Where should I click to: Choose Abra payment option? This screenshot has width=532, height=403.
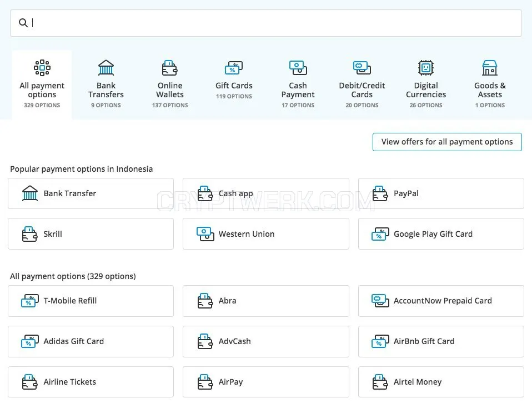265,301
